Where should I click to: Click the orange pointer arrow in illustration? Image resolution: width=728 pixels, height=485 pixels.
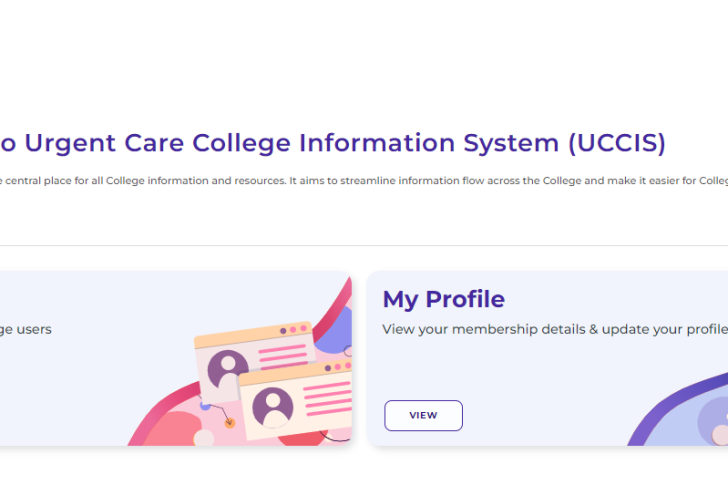point(229,422)
